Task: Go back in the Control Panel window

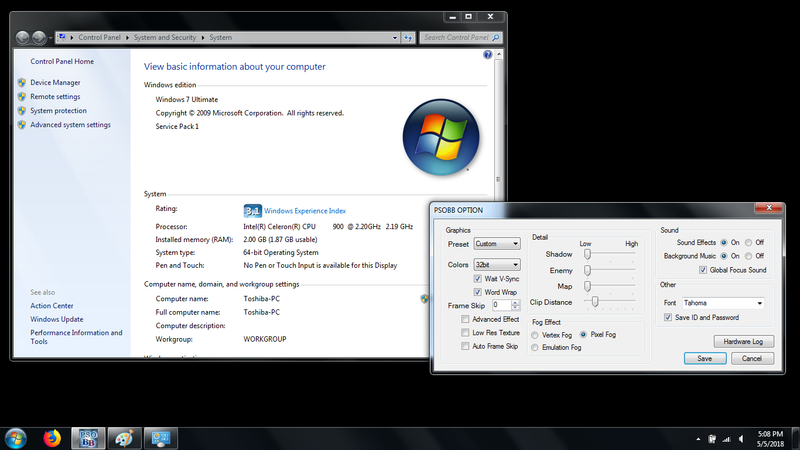Action: pyautogui.click(x=22, y=37)
